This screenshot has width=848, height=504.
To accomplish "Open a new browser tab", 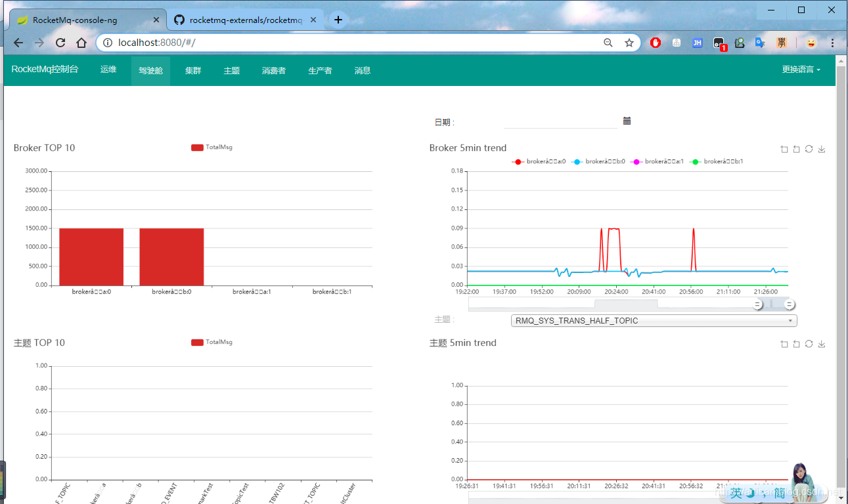I will pyautogui.click(x=338, y=20).
